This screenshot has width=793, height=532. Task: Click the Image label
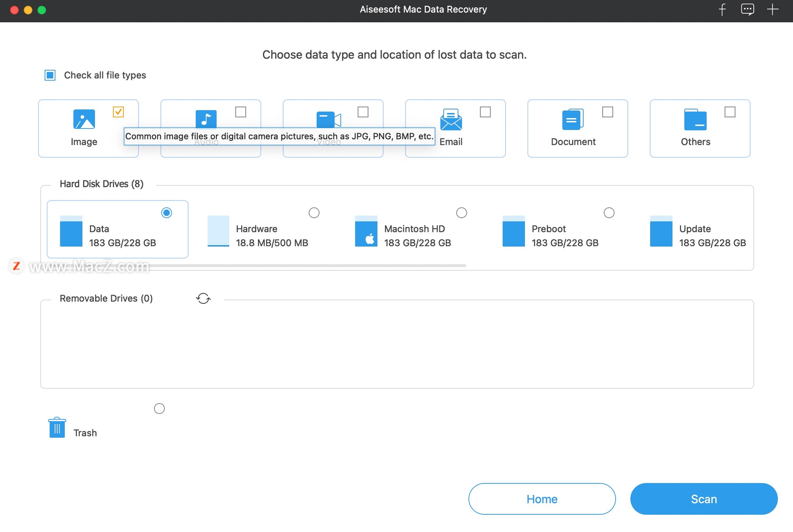click(84, 142)
